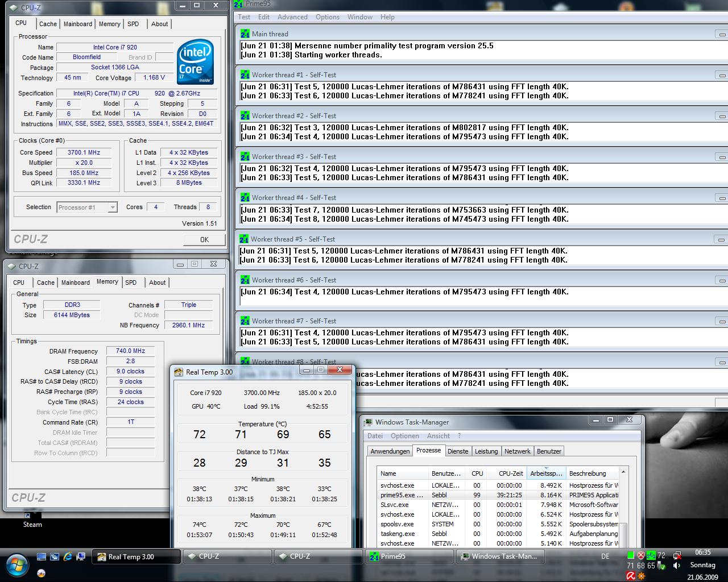Viewport: 728px width, 582px height.
Task: Click Windows Task-Manager taskbar button
Action: point(500,556)
